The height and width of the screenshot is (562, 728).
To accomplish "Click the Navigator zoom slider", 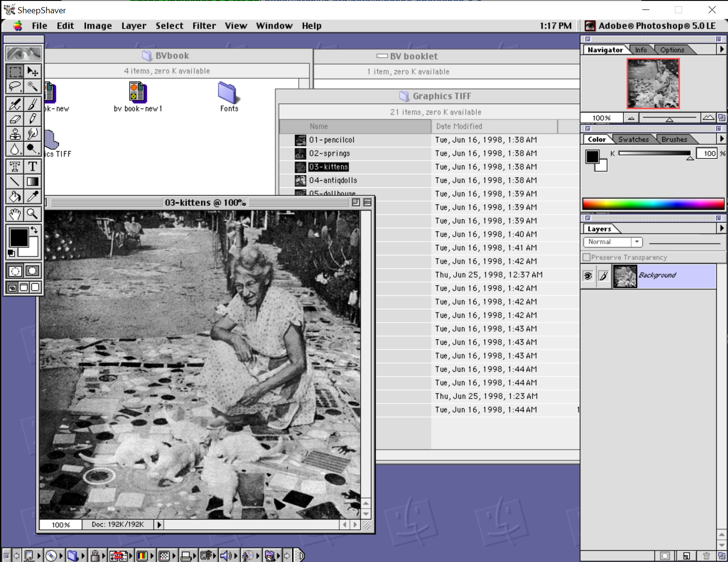I will [669, 117].
